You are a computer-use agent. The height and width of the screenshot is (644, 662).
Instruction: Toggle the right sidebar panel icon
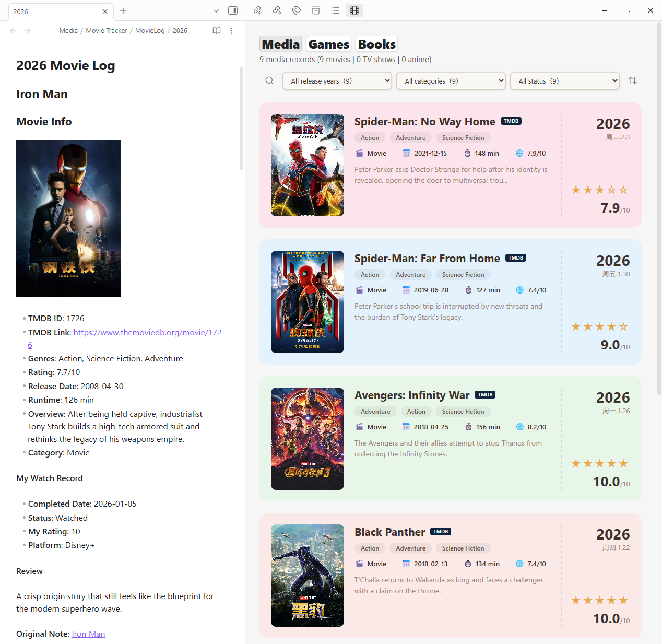[x=233, y=10]
